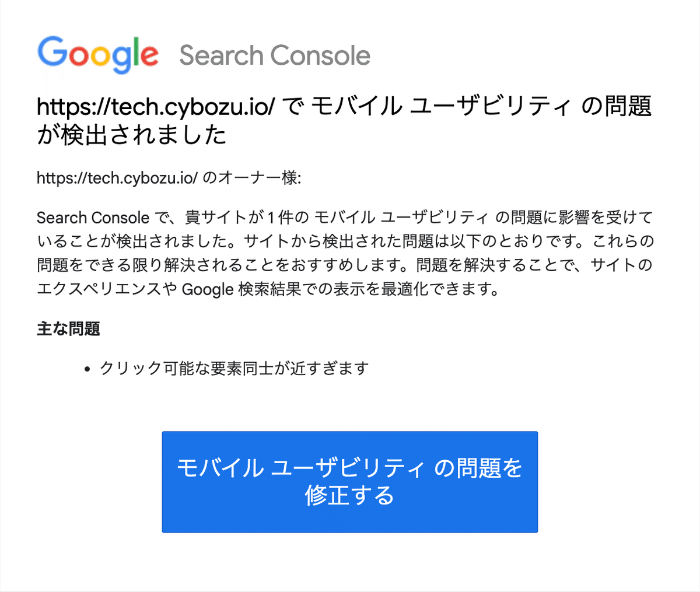Viewport: 700px width, 592px height.
Task: Click 修正する inside the blue button
Action: click(x=349, y=496)
